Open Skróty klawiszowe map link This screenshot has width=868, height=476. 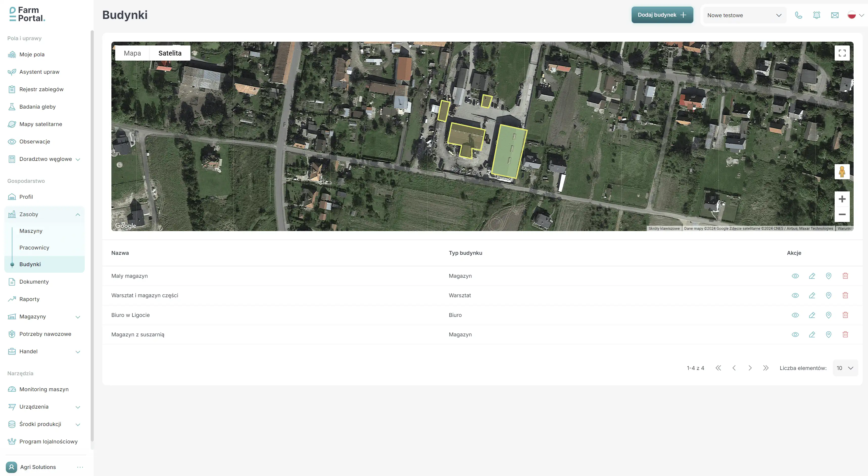tap(664, 228)
